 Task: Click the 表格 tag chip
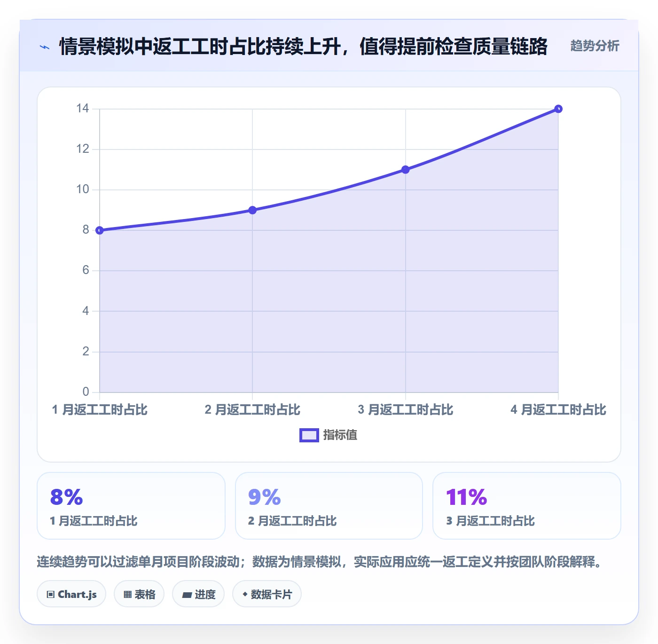(139, 594)
